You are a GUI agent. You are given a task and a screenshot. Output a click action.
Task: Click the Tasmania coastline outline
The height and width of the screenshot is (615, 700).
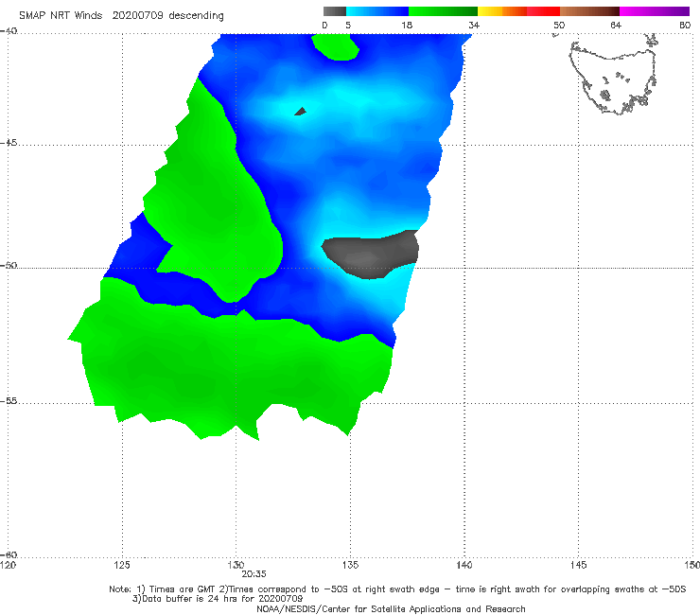click(614, 76)
